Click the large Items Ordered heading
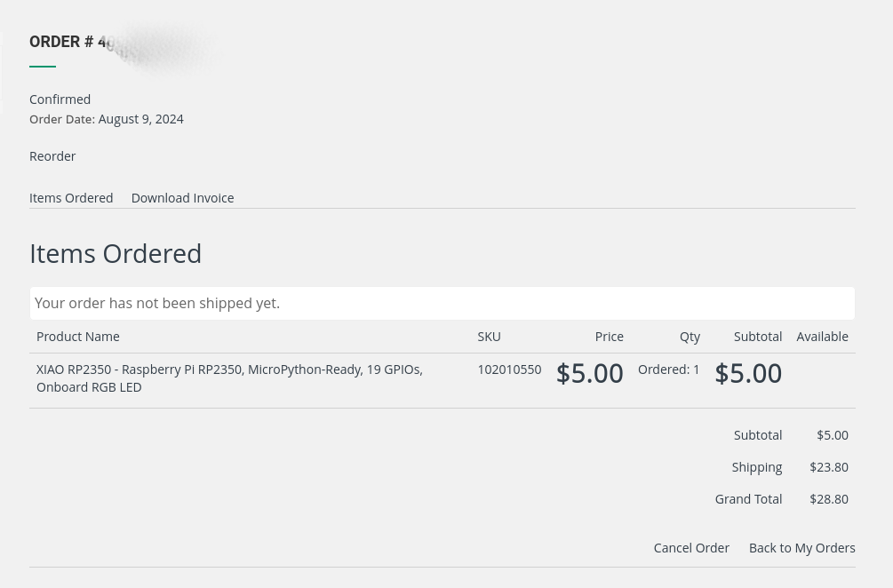The height and width of the screenshot is (588, 893). [116, 253]
